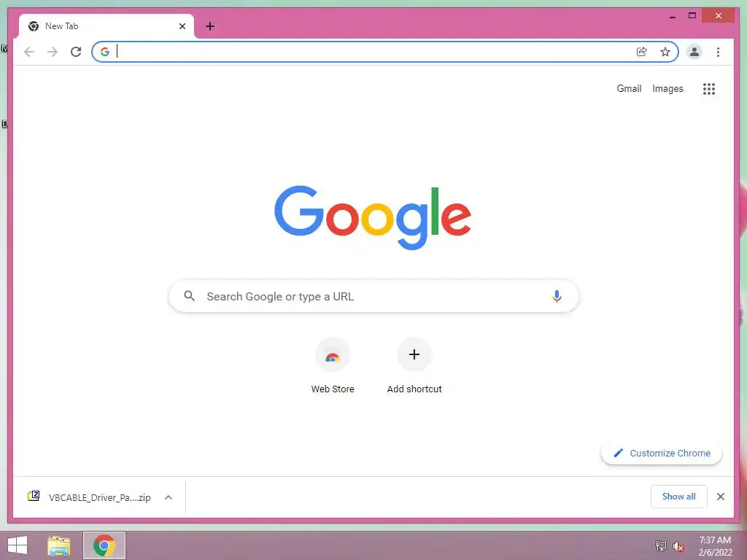Open Chrome's three-dot menu
The height and width of the screenshot is (560, 747).
[718, 52]
